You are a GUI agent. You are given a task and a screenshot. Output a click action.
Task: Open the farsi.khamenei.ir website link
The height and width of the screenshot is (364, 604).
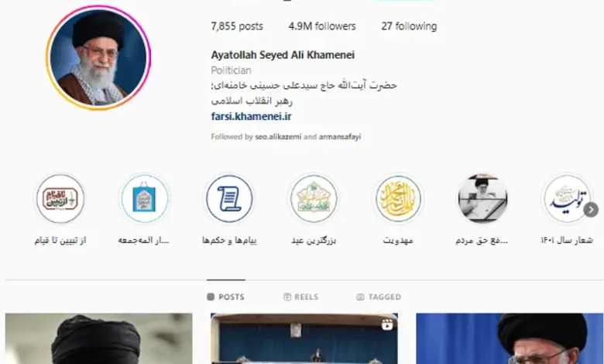(x=251, y=116)
